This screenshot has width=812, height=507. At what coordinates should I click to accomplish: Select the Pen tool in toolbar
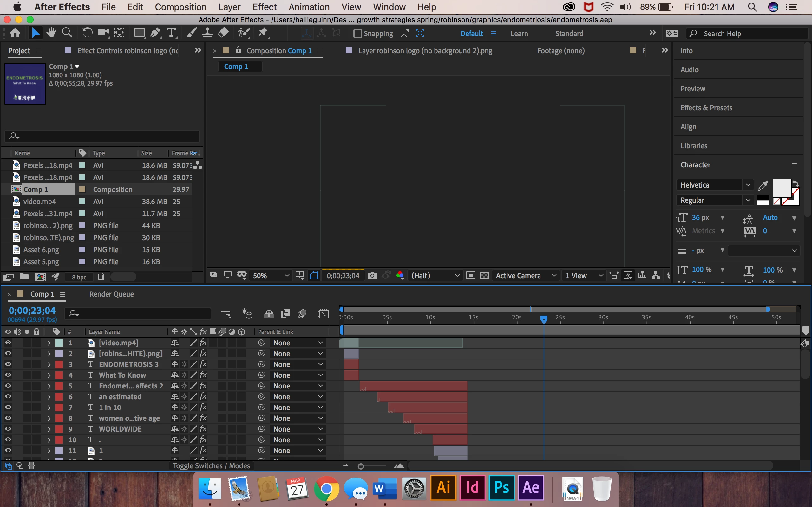pyautogui.click(x=155, y=33)
